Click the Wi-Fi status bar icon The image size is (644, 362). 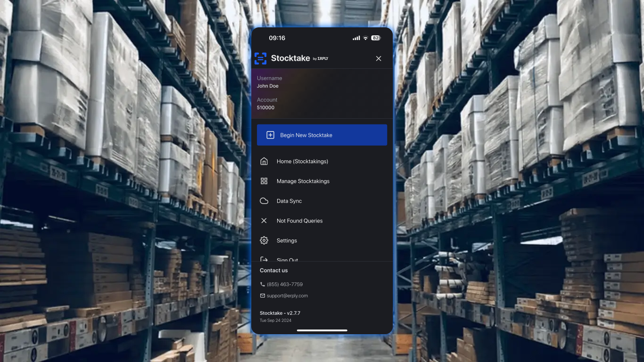(365, 38)
